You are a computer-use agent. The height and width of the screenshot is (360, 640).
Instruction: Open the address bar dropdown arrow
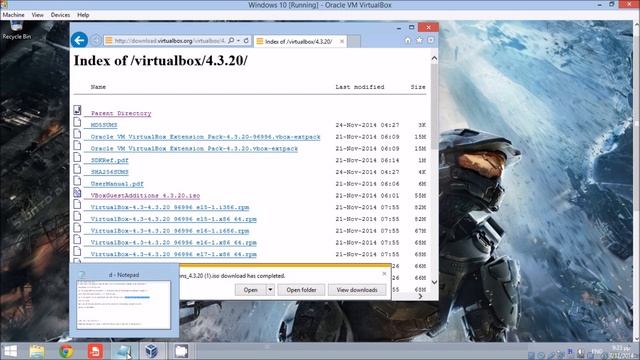click(x=238, y=40)
